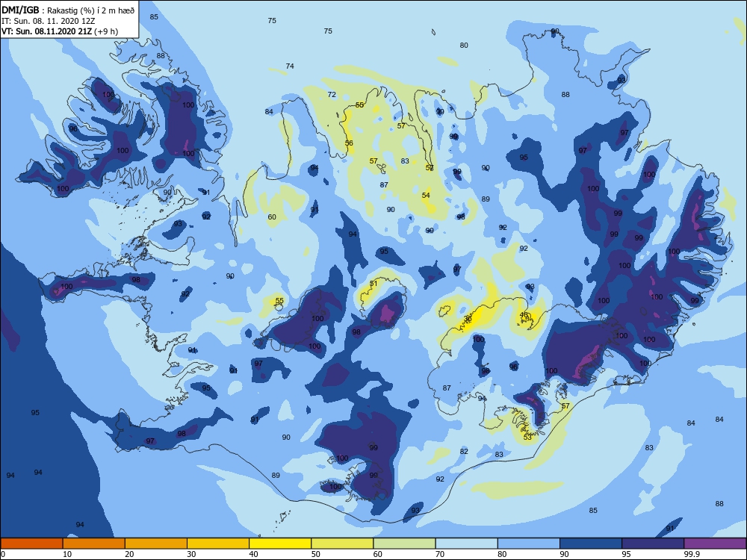Select the 30–40 amber legend swatch
This screenshot has width=747, height=560.
(218, 544)
